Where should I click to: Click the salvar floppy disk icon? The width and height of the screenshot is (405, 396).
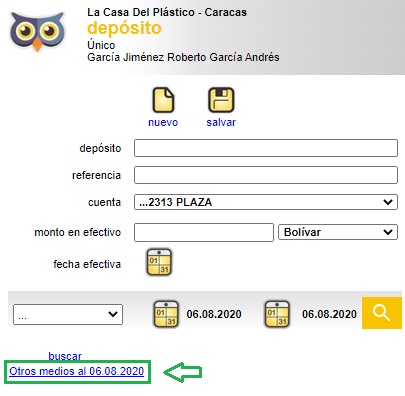(221, 100)
